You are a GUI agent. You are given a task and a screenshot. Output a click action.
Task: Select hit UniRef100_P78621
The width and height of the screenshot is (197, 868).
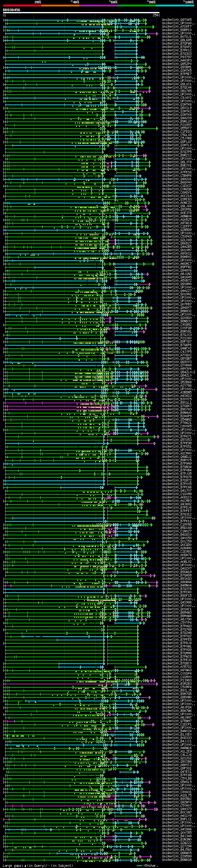pyautogui.click(x=177, y=423)
